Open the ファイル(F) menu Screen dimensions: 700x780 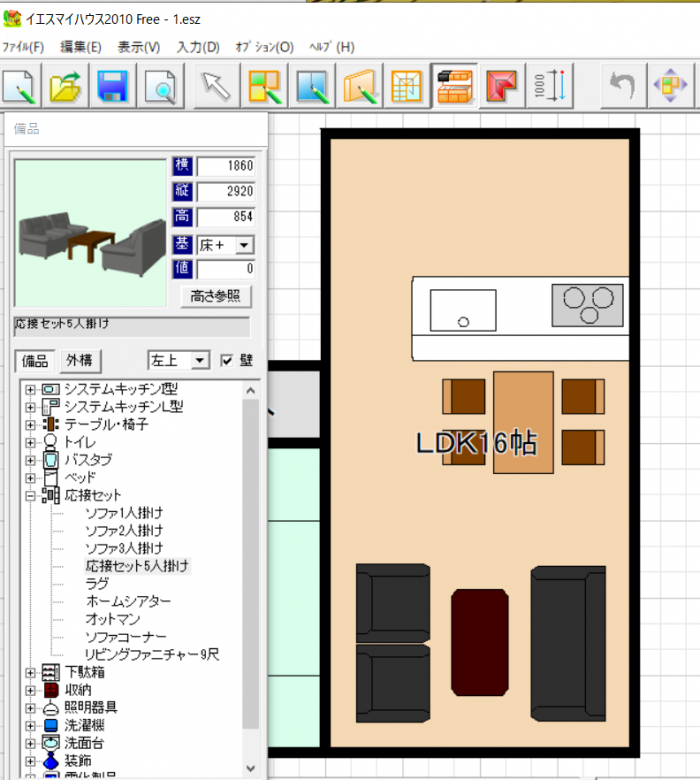23,47
